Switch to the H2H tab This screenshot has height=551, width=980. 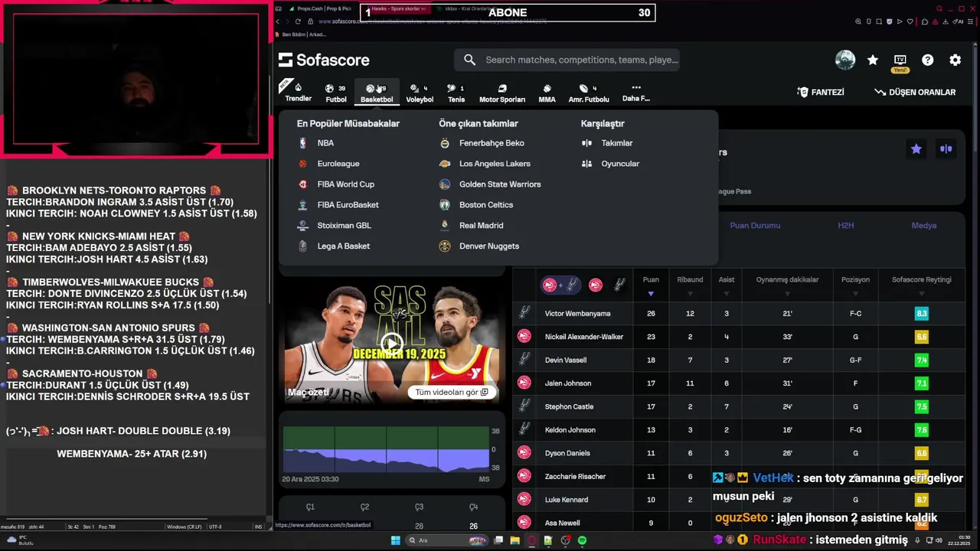[845, 226]
